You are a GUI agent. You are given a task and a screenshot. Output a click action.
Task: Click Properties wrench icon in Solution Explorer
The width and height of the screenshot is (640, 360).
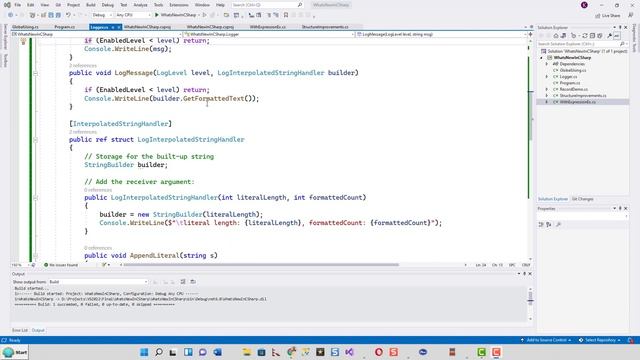[609, 36]
